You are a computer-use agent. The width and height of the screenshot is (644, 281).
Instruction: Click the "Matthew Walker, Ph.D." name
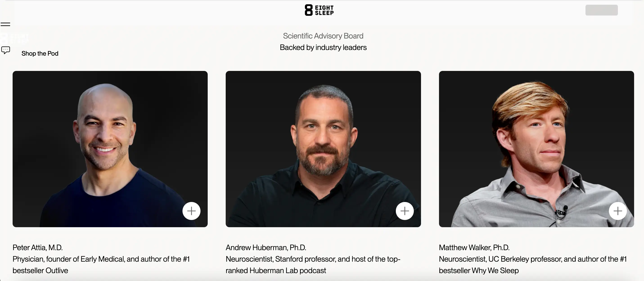(x=474, y=247)
